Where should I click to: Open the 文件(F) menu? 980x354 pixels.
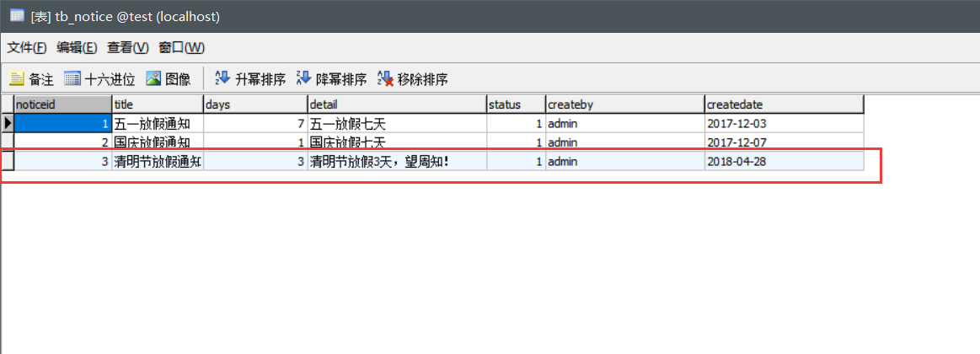point(27,47)
